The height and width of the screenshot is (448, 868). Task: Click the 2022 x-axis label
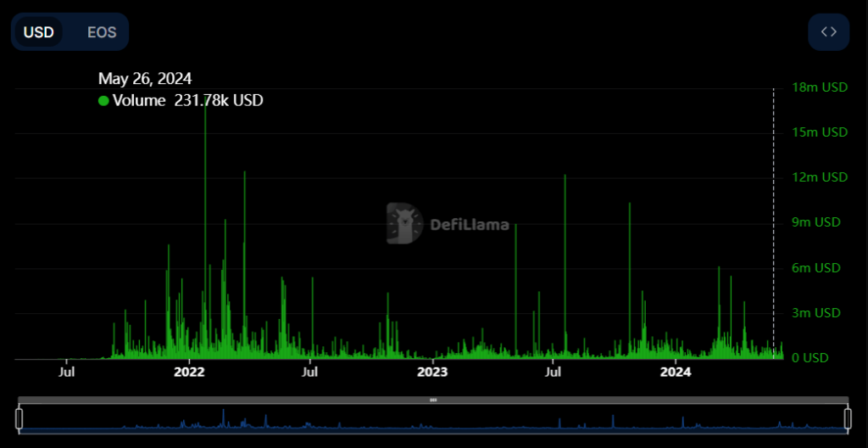pos(189,372)
